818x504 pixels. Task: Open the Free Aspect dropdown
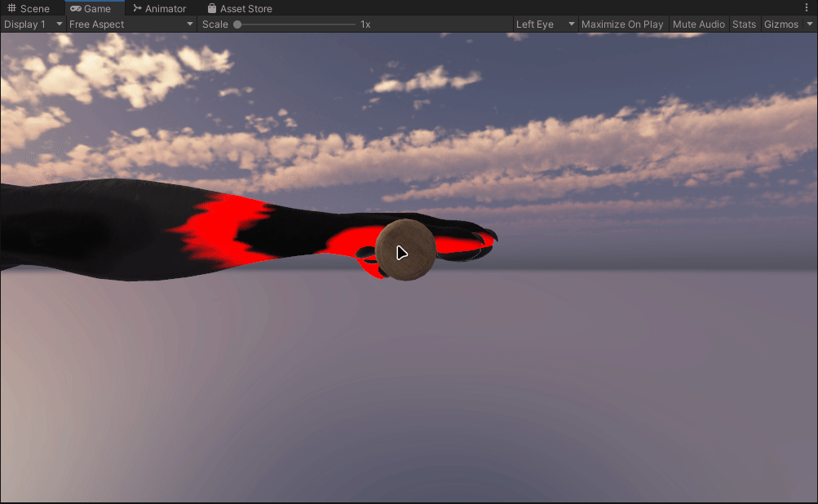pyautogui.click(x=131, y=24)
